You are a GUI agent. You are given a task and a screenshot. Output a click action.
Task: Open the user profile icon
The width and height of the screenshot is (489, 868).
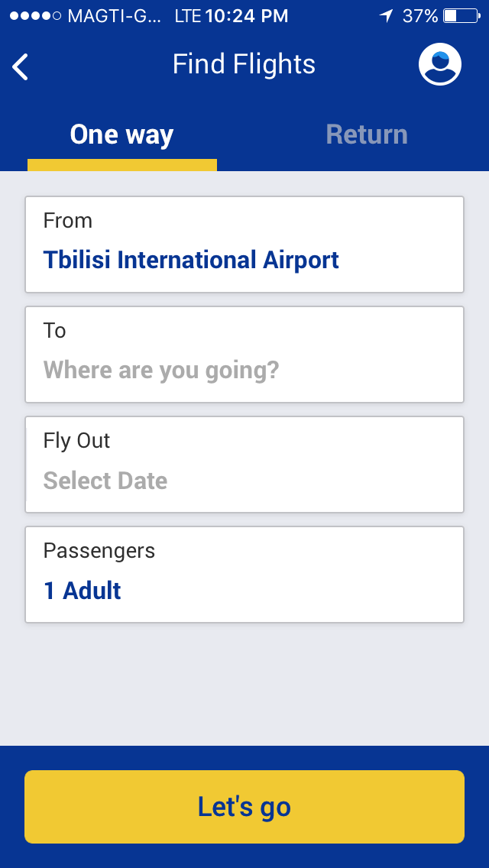[439, 65]
